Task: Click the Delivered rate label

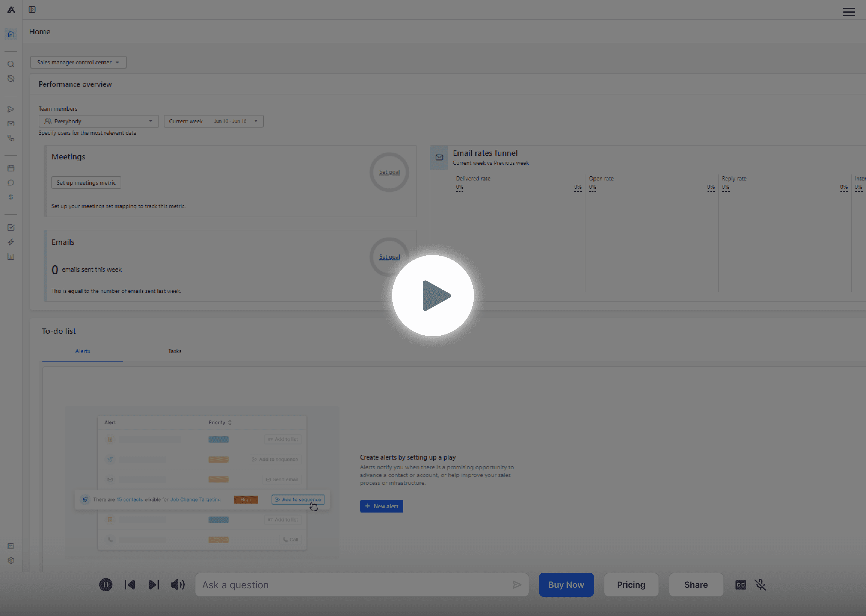Action: click(x=473, y=178)
